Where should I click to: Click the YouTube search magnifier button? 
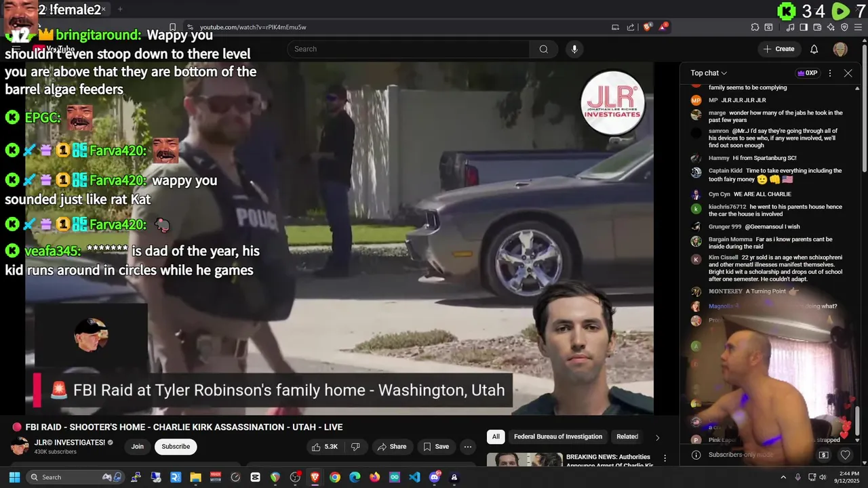[543, 49]
